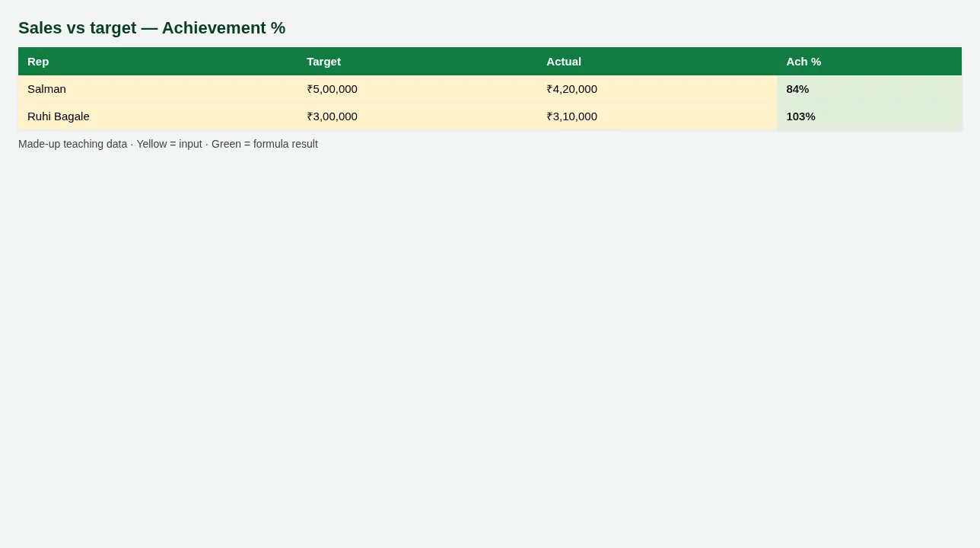
Task: Select the 103% achievement cell
Action: pos(870,116)
